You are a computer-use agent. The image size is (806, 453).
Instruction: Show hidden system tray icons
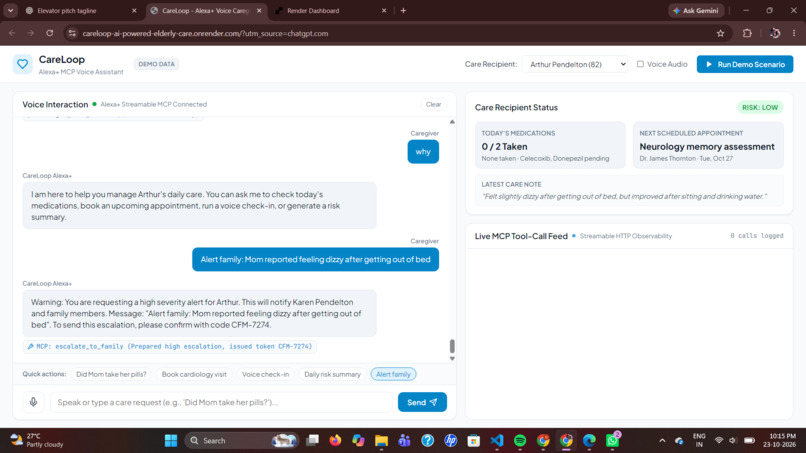[662, 441]
